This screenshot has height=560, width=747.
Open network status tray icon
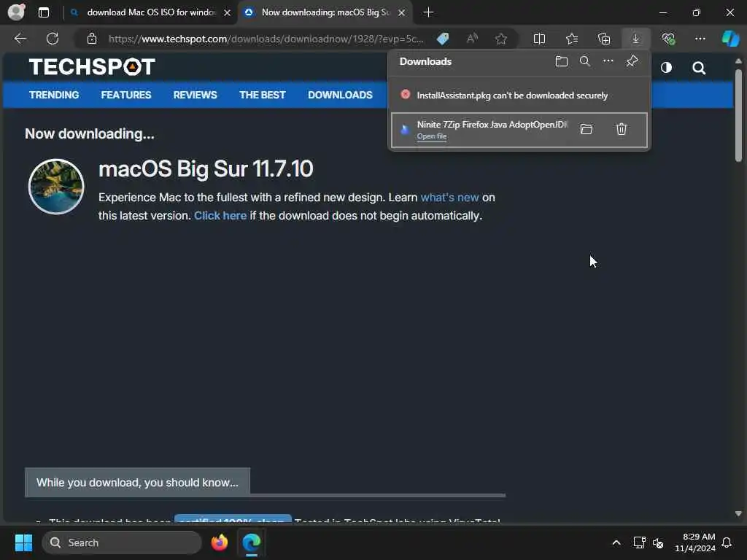[x=639, y=542]
